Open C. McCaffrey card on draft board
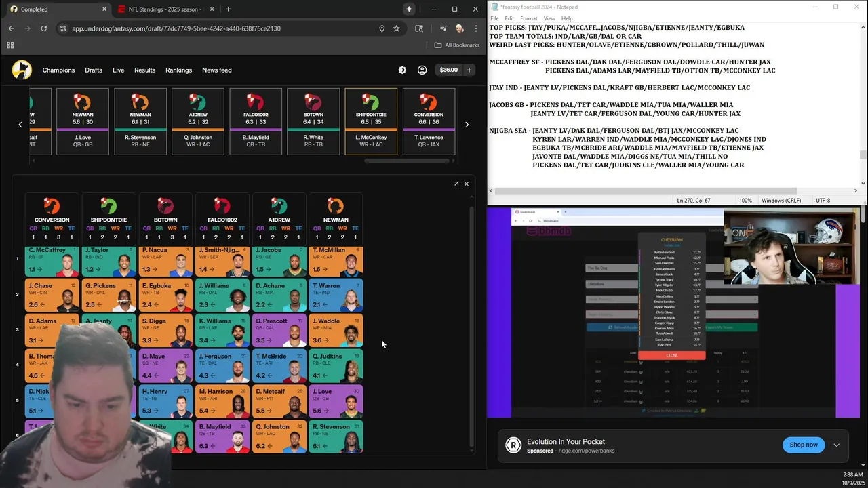868x488 pixels. point(52,261)
